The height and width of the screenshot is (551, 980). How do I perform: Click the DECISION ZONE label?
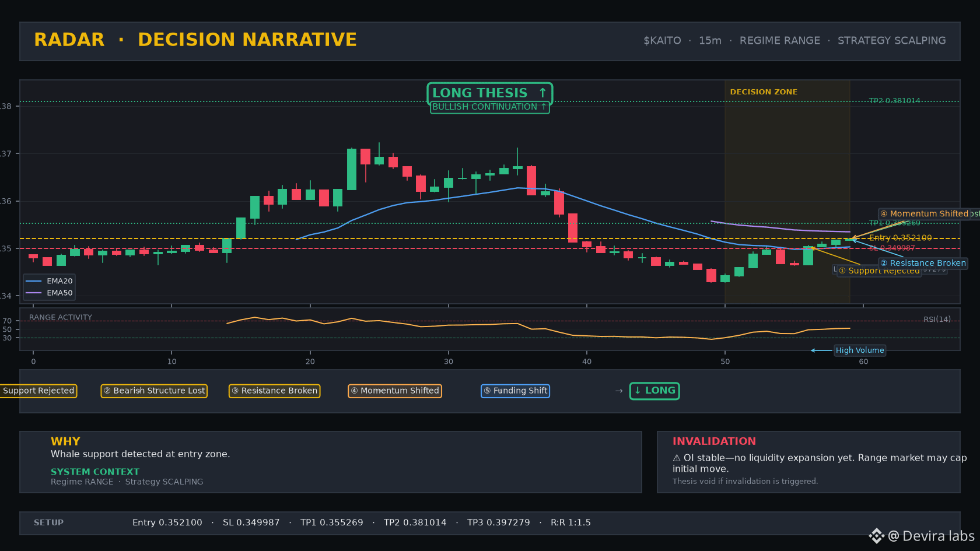(x=764, y=92)
